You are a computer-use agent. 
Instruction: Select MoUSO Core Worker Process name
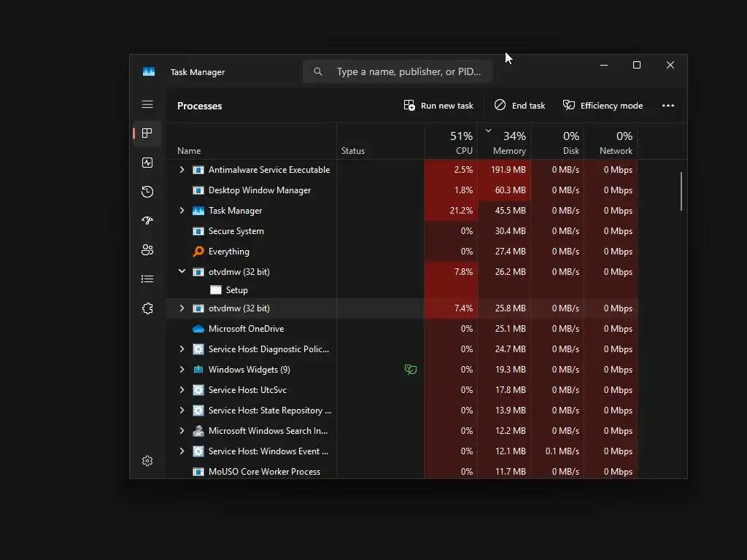tap(264, 472)
